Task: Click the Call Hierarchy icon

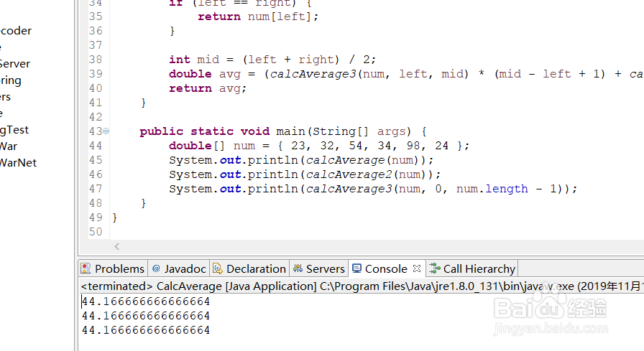Action: point(435,268)
